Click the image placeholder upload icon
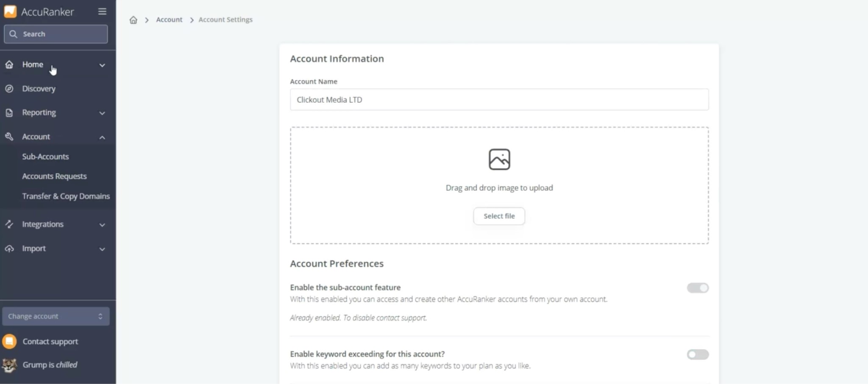Screen dimensions: 868x384 click(x=499, y=160)
